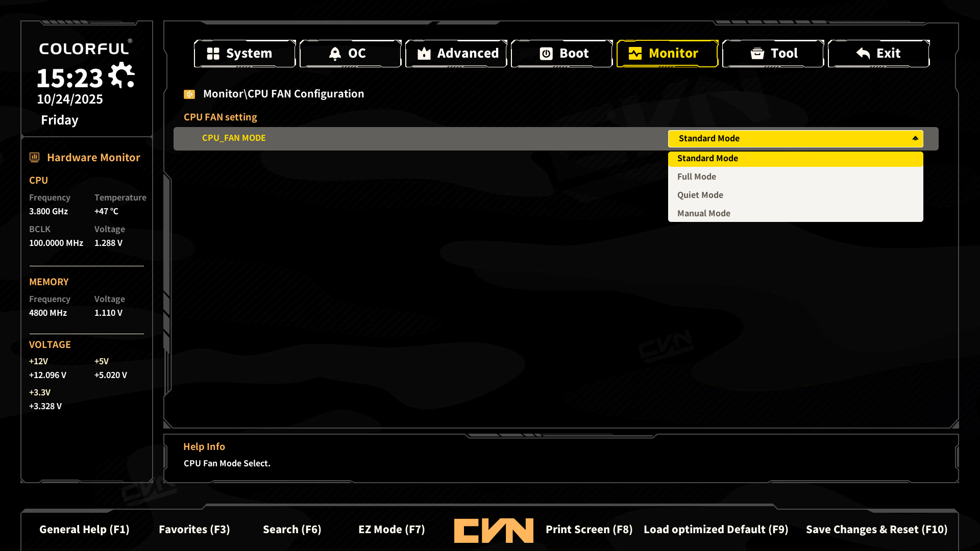Click the Tool toolbox icon
This screenshot has height=551, width=980.
(757, 54)
